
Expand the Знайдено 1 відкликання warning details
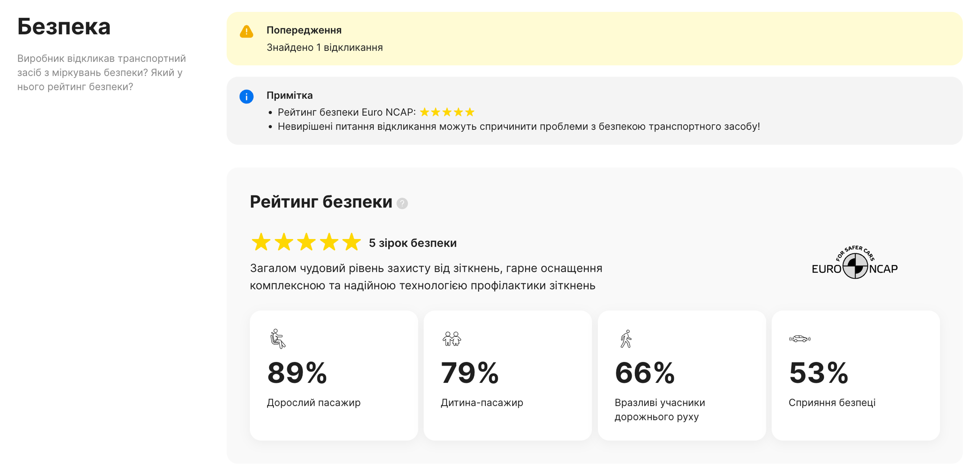coord(325,47)
